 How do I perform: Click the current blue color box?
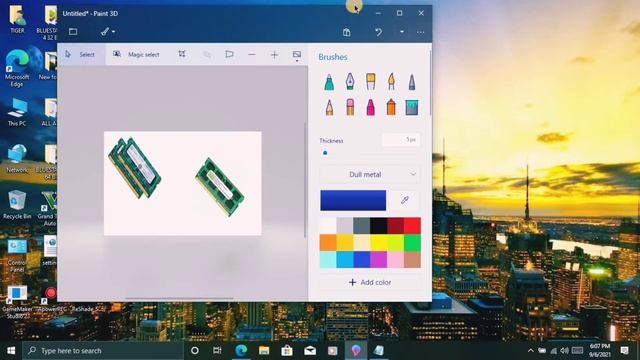click(353, 200)
